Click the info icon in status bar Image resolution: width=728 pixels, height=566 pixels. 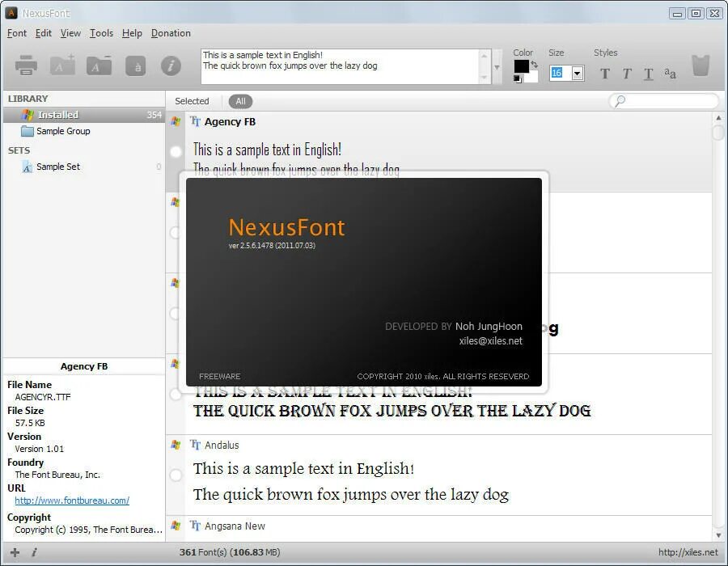(34, 552)
